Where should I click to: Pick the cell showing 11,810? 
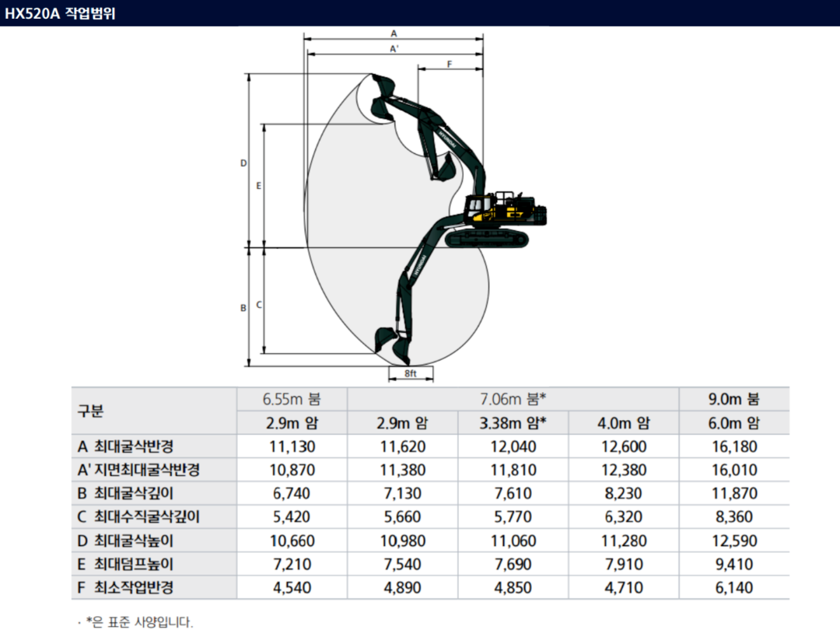point(513,470)
